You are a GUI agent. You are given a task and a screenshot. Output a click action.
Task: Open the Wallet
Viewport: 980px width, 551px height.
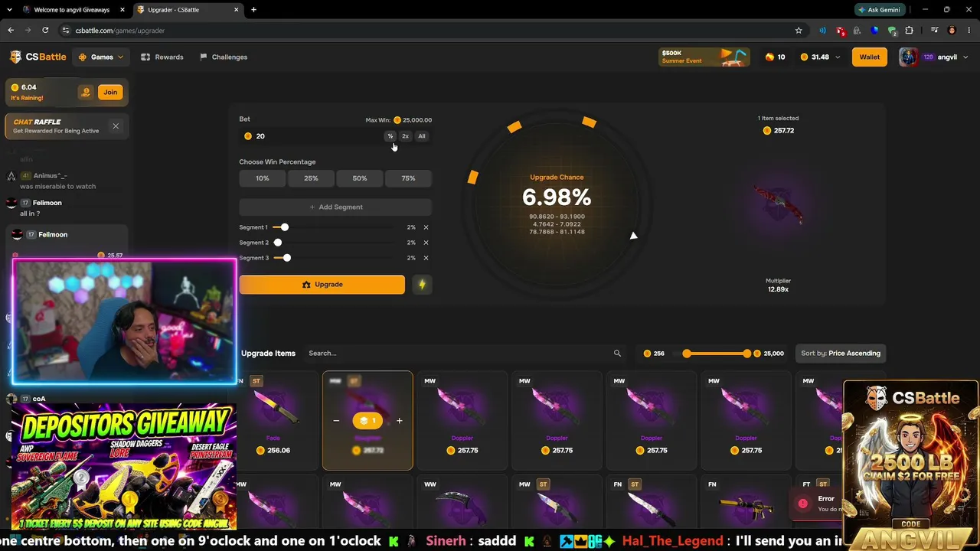point(870,57)
